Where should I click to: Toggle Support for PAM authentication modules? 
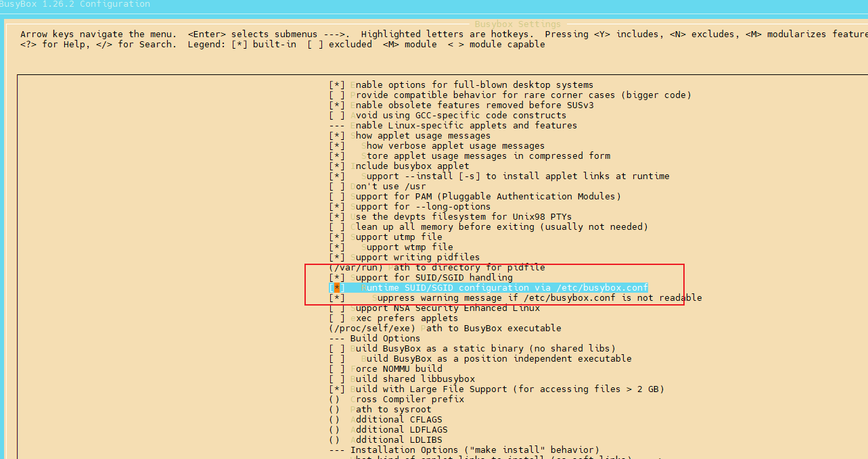pos(474,196)
